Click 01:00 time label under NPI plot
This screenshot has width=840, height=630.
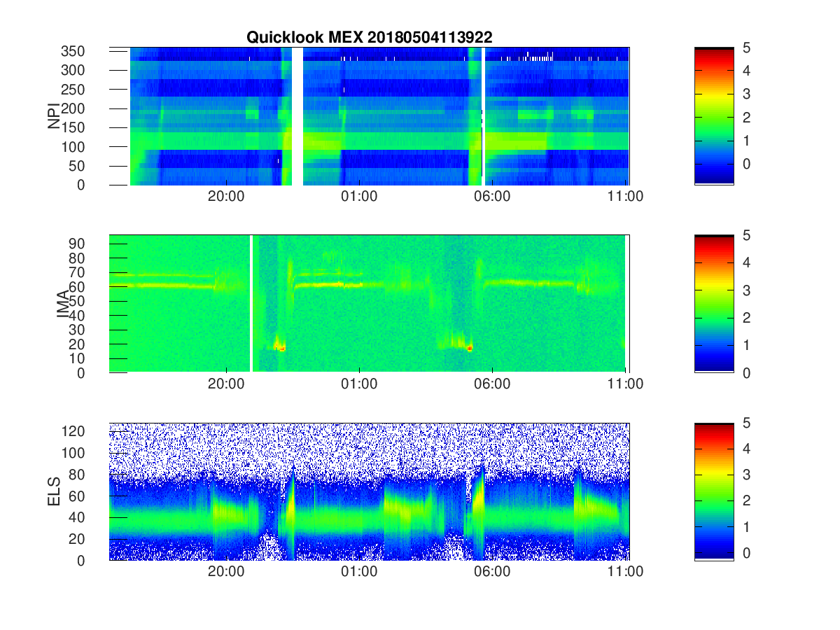tap(359, 197)
